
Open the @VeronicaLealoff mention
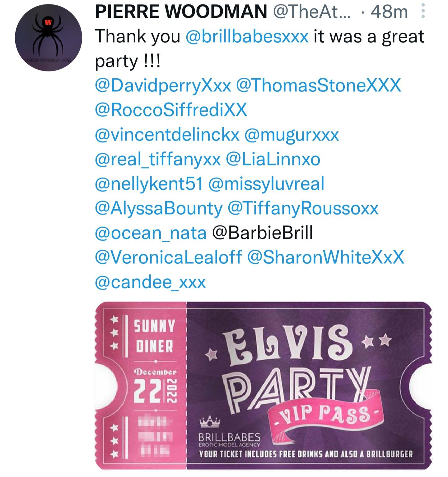(168, 257)
